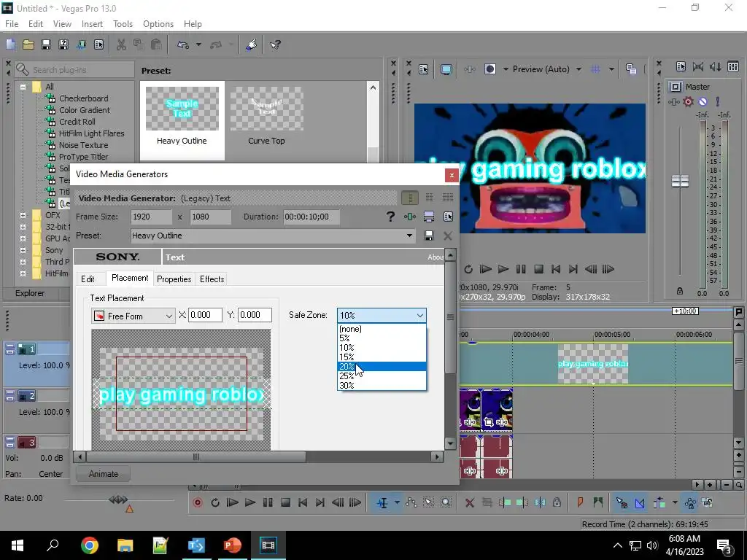The height and width of the screenshot is (560, 747).
Task: Select the Normal Edit tool in bottom toolbar
Action: pos(382,502)
